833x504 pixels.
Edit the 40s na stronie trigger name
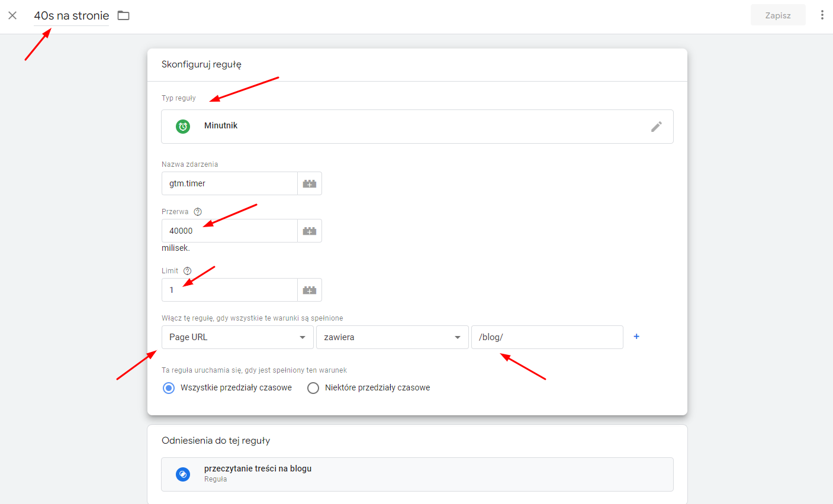[x=71, y=15]
